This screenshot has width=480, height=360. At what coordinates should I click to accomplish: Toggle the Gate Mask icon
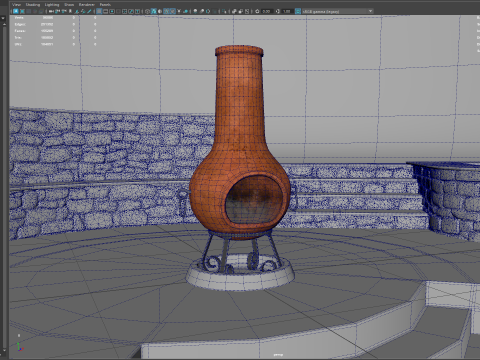[118, 11]
